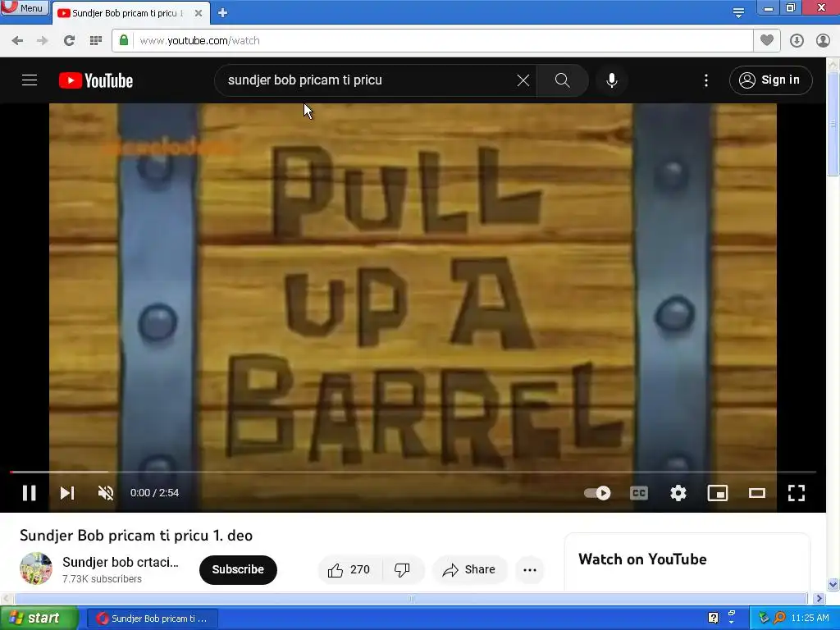Select the Sundjer Bob pricam ti pricu tab
Viewport: 840px width, 630px height.
[127, 13]
